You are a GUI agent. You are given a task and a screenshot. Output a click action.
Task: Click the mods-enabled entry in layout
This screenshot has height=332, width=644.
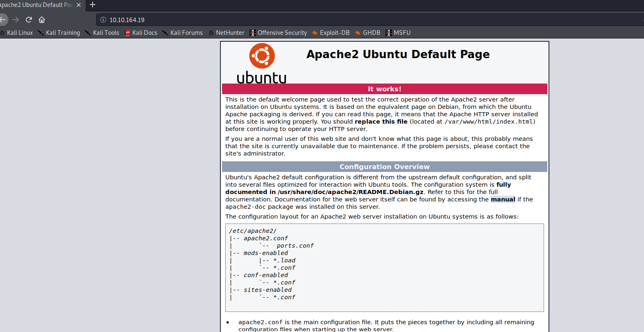(x=266, y=253)
